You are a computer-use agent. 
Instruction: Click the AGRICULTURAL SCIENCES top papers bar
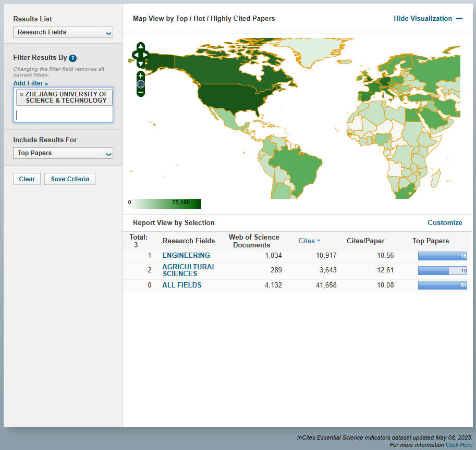pos(442,271)
